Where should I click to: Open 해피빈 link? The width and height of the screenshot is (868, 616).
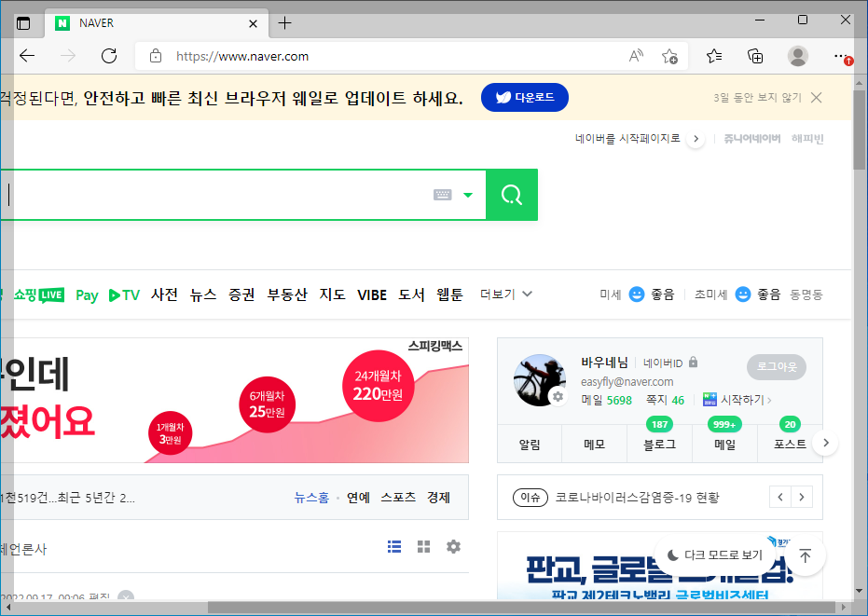(807, 138)
